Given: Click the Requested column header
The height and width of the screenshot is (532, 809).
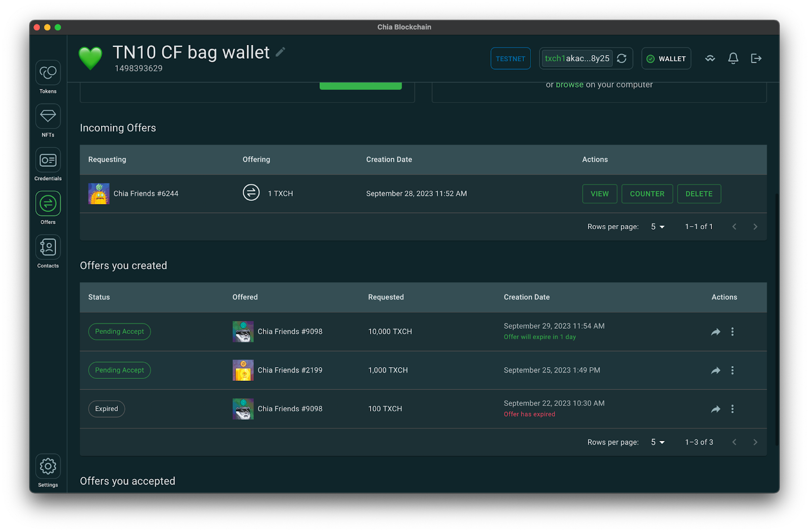Looking at the screenshot, I should click(x=386, y=297).
